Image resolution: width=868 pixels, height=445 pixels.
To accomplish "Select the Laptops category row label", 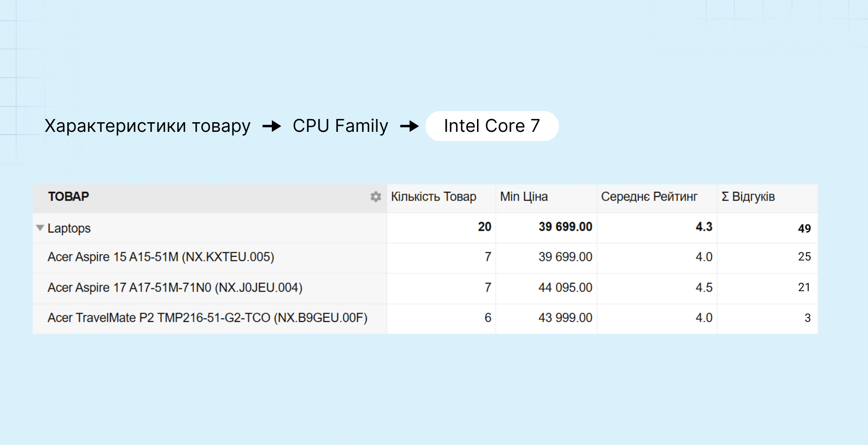I will (69, 228).
